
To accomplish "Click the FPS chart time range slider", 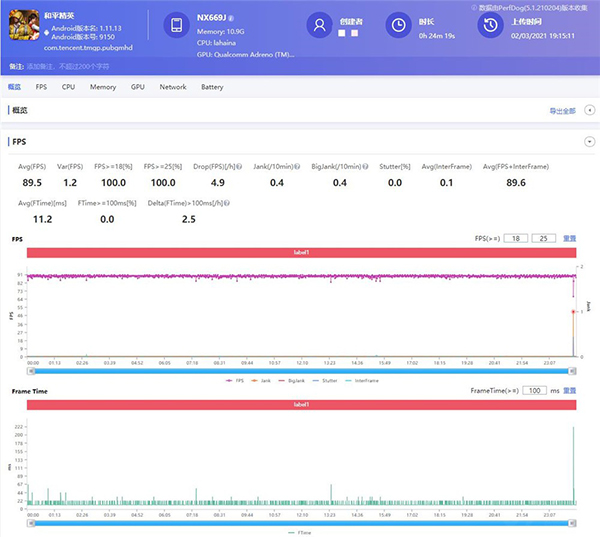I will tap(300, 370).
